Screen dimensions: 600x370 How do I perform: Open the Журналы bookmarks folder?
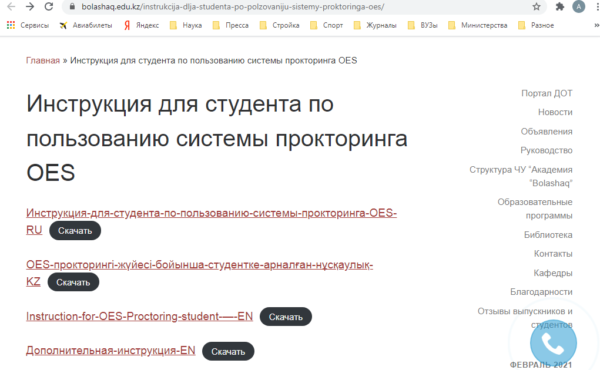[x=375, y=25]
